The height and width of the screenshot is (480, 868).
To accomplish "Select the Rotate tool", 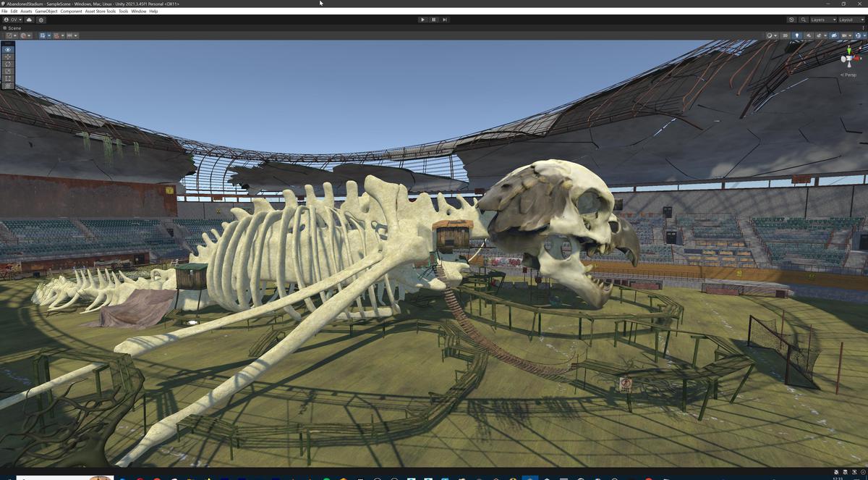I will (x=7, y=64).
